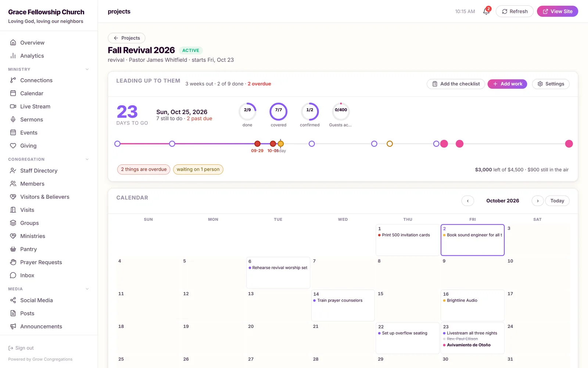Go to next month in calendar
This screenshot has width=588, height=368.
click(x=538, y=201)
